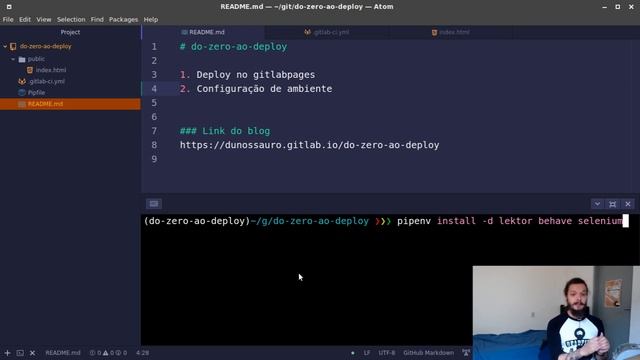Change UTF-8 file encoding

tap(387, 353)
